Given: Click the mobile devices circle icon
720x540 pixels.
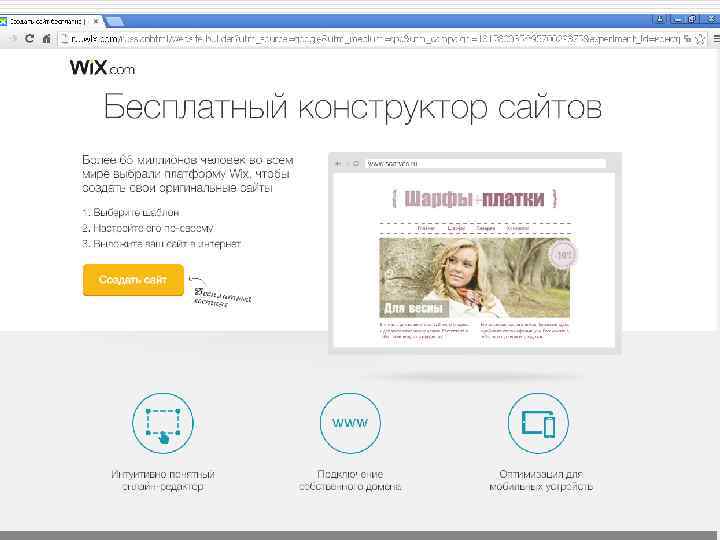Looking at the screenshot, I should pyautogui.click(x=538, y=423).
